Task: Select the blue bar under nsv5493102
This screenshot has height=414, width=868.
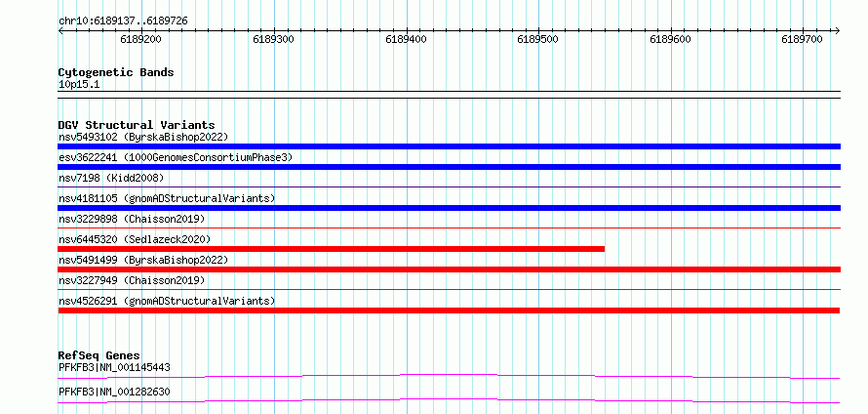Action: pos(449,146)
